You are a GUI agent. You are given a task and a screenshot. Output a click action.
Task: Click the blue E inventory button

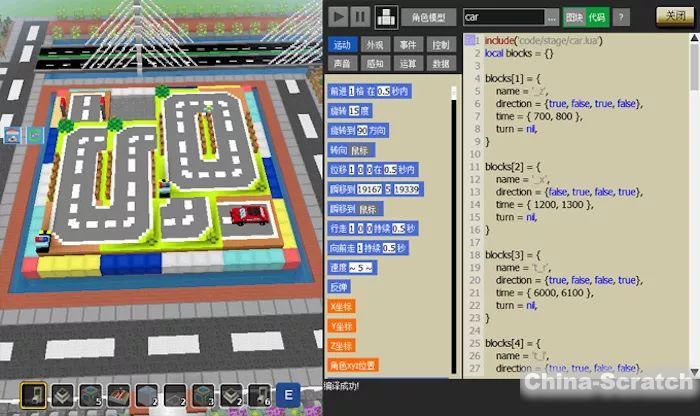[x=286, y=394]
